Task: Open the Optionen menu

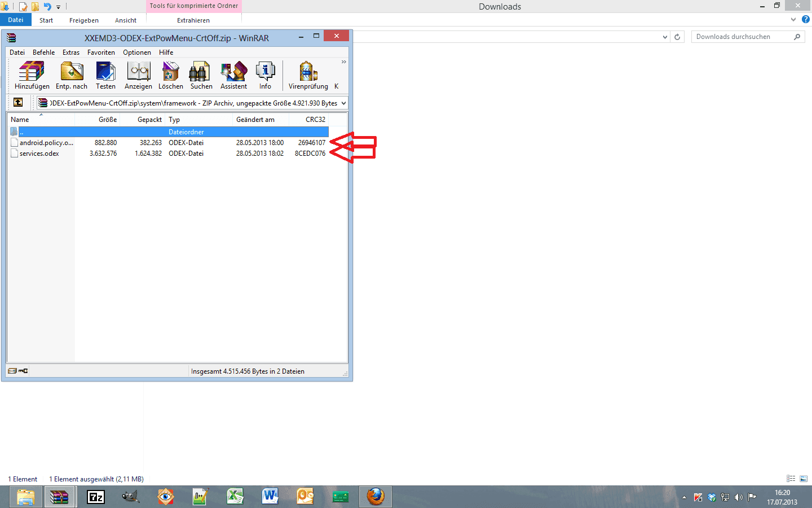Action: click(137, 52)
